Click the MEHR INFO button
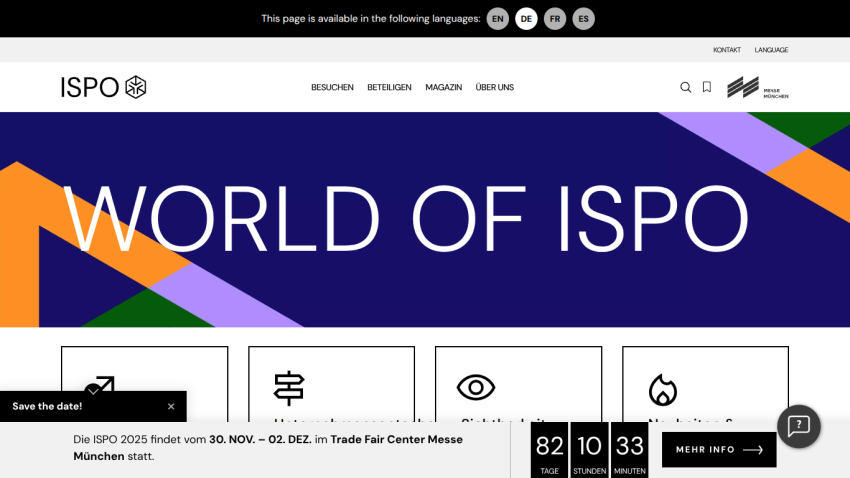Image resolution: width=850 pixels, height=478 pixels. tap(719, 450)
